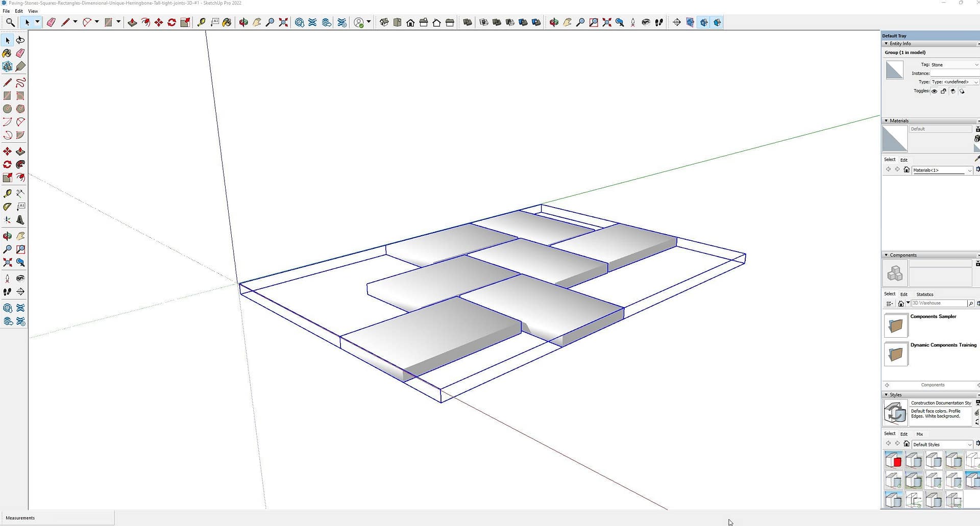This screenshot has height=526, width=980.
Task: Select the Freehand tool in left toolbar
Action: tap(20, 83)
